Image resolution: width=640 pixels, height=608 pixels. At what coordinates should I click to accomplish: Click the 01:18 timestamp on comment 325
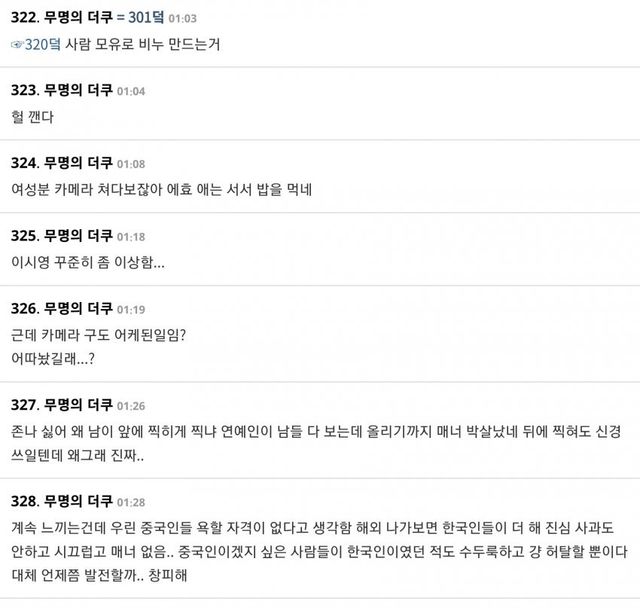pos(131,237)
